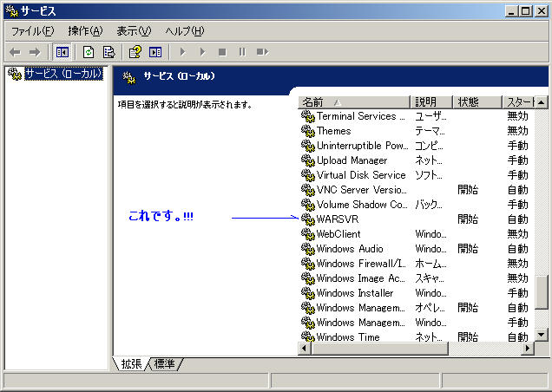Click the Stop Service square icon
552x392 pixels.
[222, 52]
